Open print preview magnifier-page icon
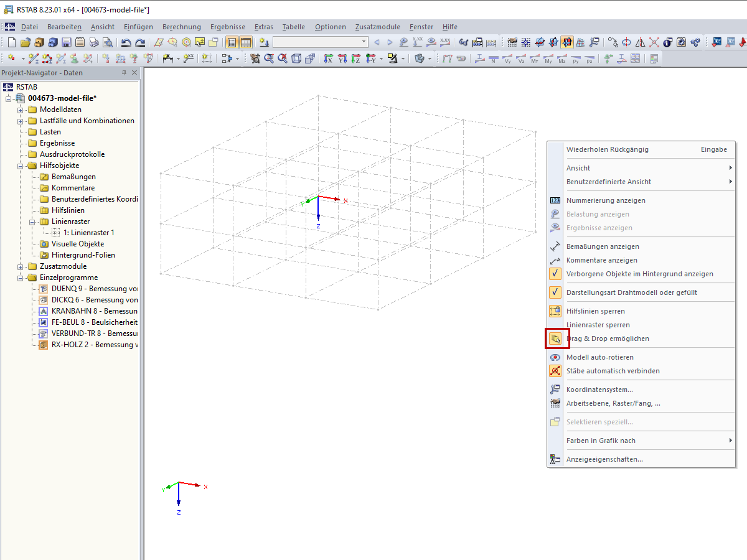This screenshot has width=747, height=560. pos(107,42)
